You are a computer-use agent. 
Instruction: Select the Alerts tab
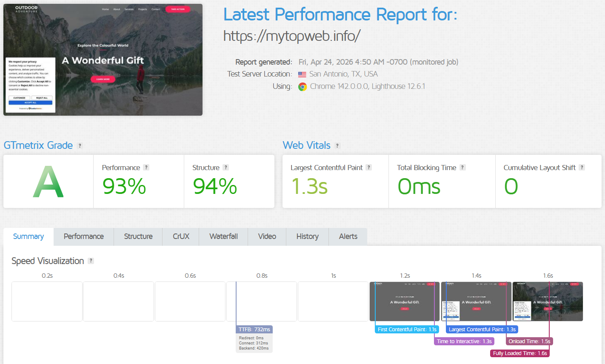point(348,236)
